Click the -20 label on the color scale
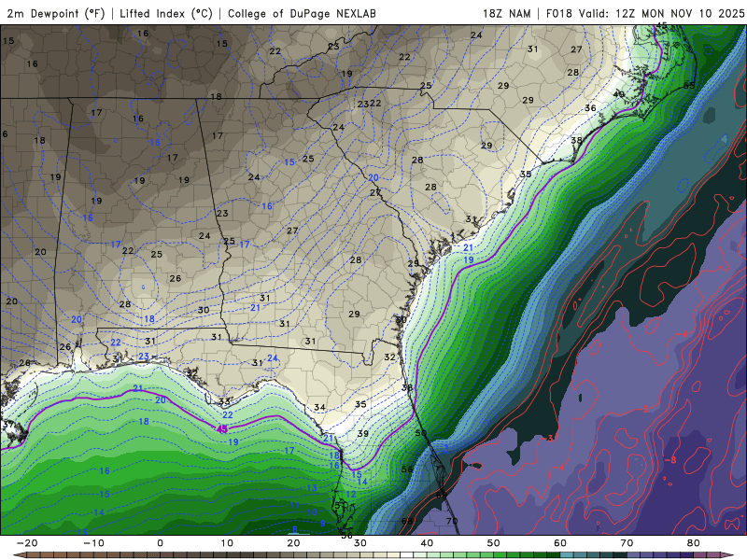This screenshot has width=747, height=560. coord(27,543)
